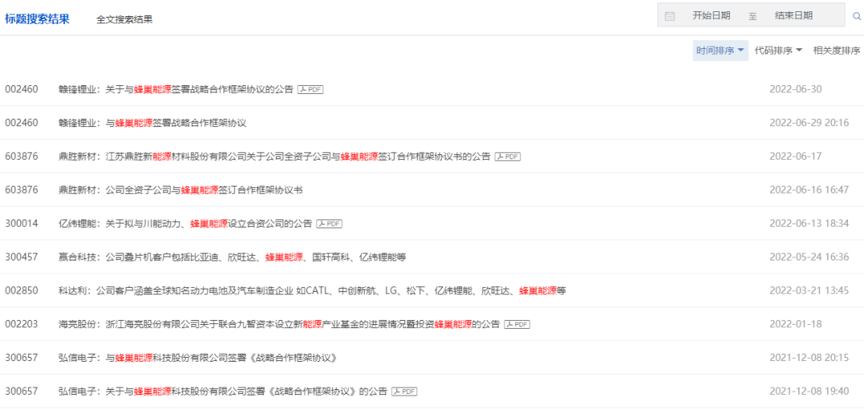The image size is (868, 410).
Task: Open 赣锋锂业 关于与蜂巢能源签署战略合作框架协议的公告
Action: point(176,89)
